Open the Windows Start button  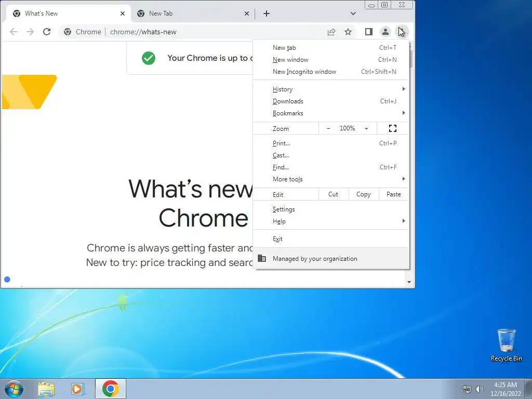(x=14, y=389)
